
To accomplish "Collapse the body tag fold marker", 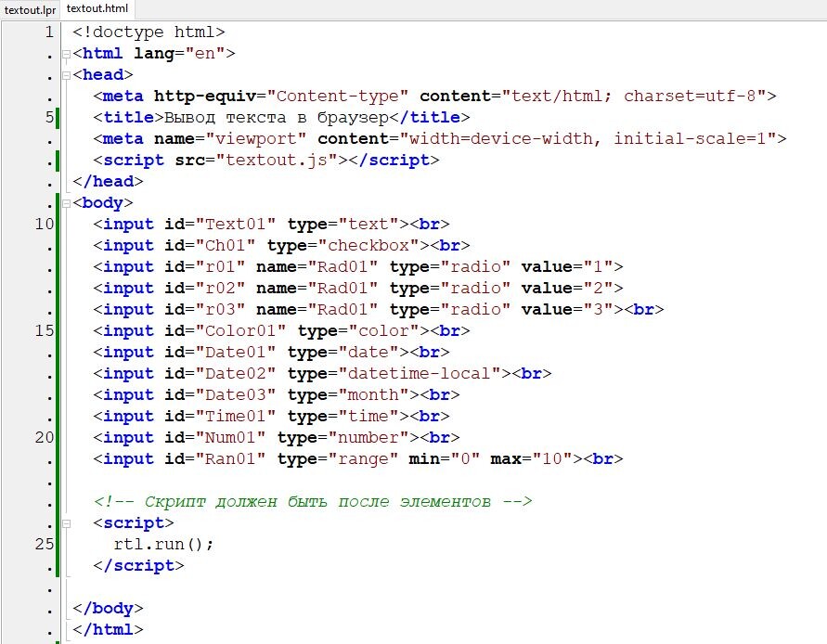I will [x=67, y=203].
